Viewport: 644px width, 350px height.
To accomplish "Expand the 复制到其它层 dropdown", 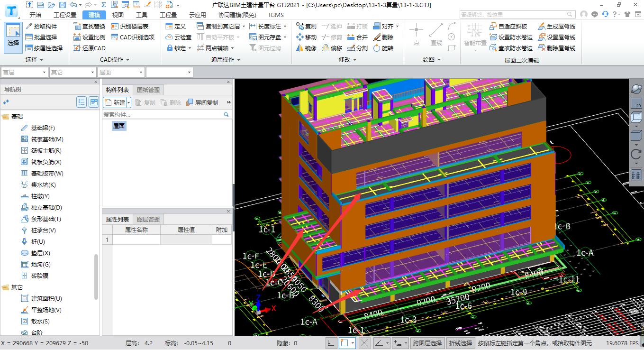I will coord(244,26).
